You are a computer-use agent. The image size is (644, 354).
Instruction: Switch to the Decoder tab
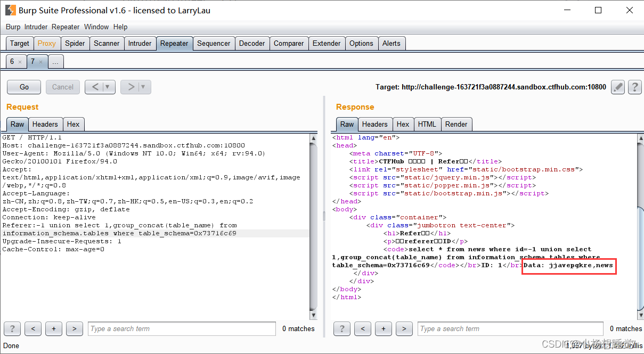[x=252, y=43]
